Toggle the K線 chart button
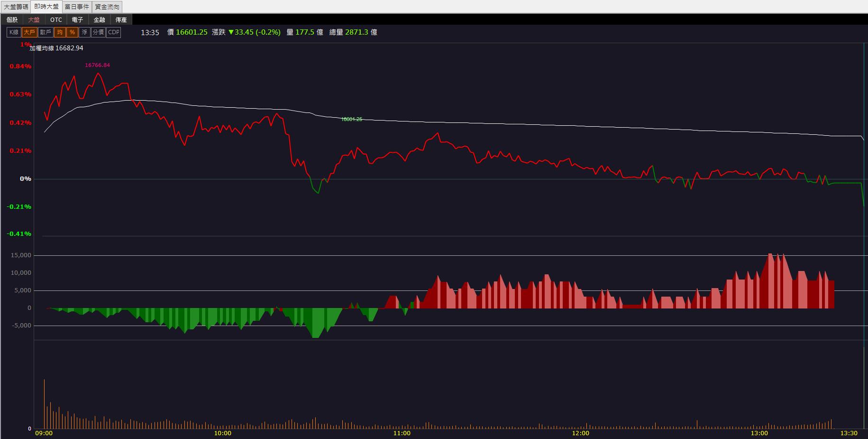This screenshot has height=439, width=868. 14,32
